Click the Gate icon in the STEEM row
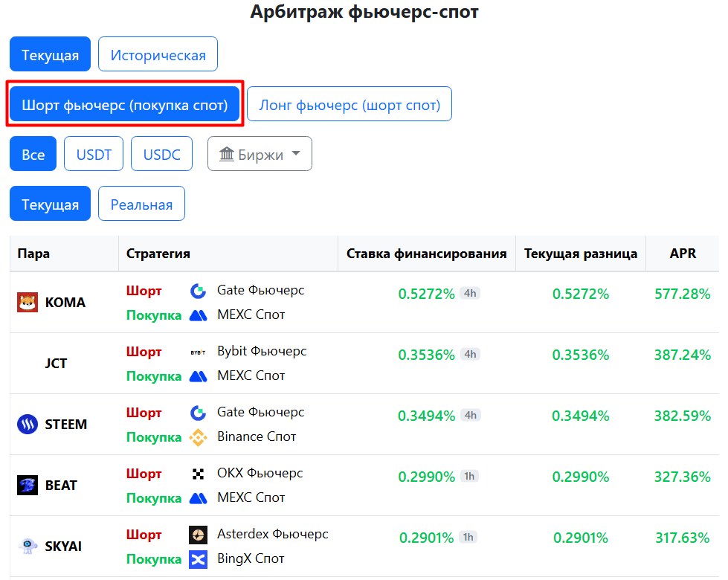This screenshot has width=728, height=580. [x=199, y=413]
